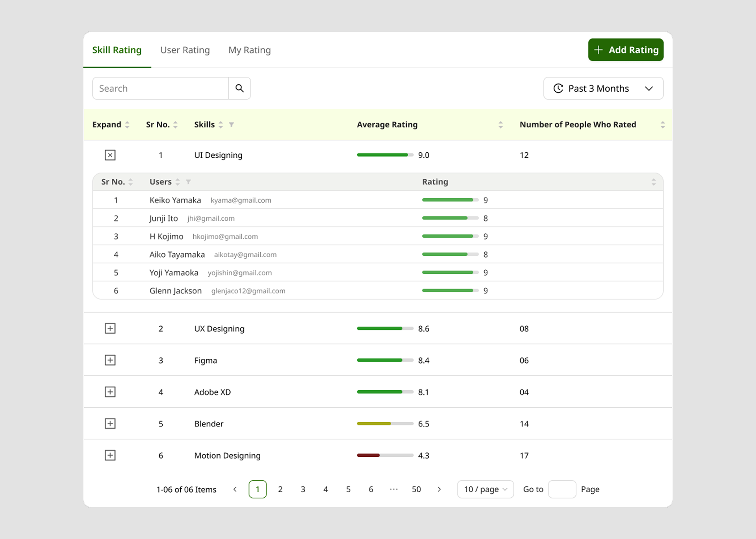Expand the Adobe XD row
The width and height of the screenshot is (756, 539).
[110, 392]
